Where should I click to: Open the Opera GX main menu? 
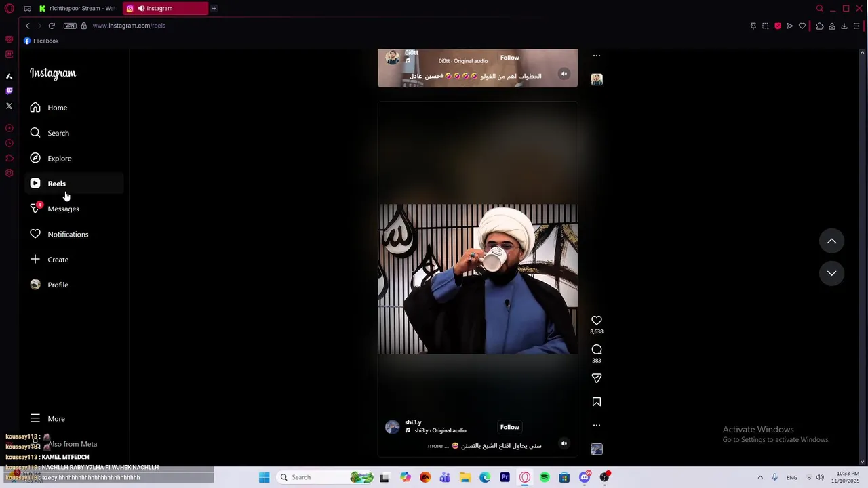pos(9,9)
